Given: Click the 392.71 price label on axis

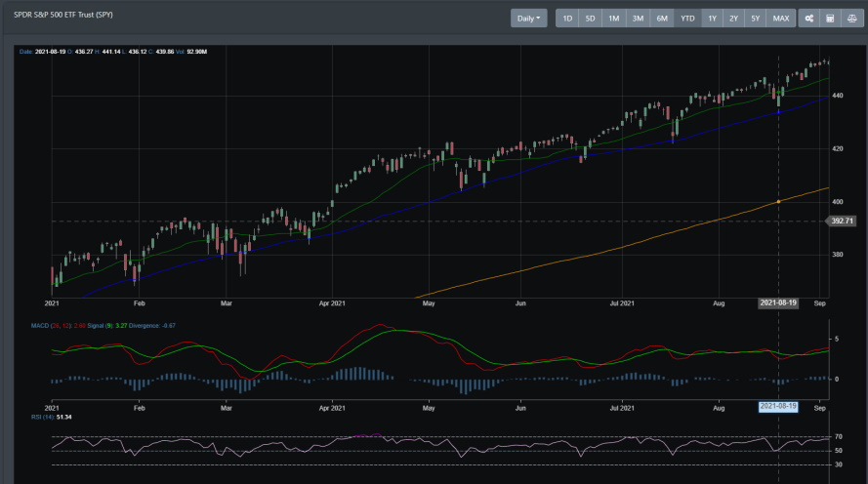Looking at the screenshot, I should click(x=842, y=222).
